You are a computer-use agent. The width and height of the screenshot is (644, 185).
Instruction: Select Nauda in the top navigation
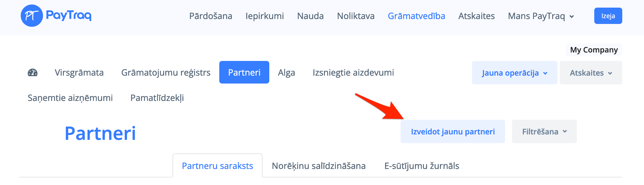(x=310, y=16)
